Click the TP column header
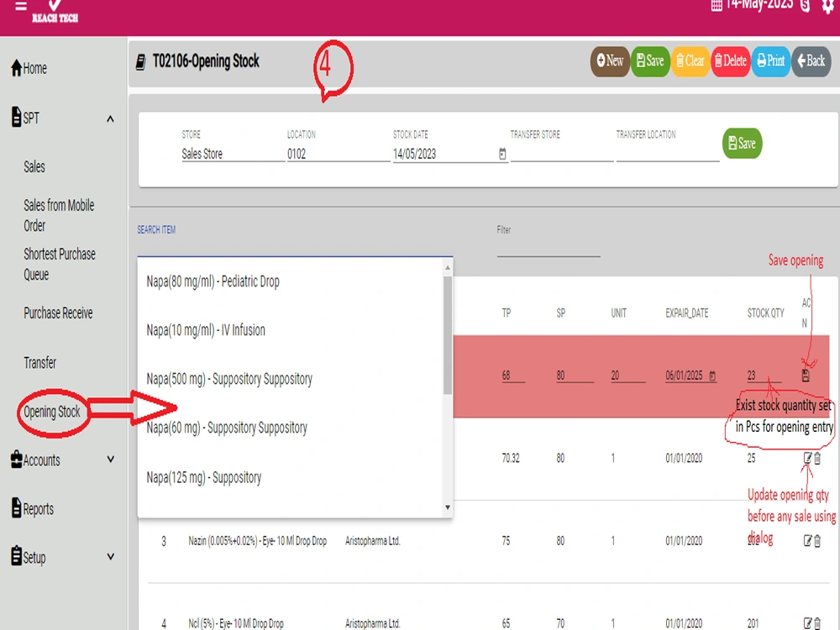The image size is (840, 630). click(x=507, y=312)
